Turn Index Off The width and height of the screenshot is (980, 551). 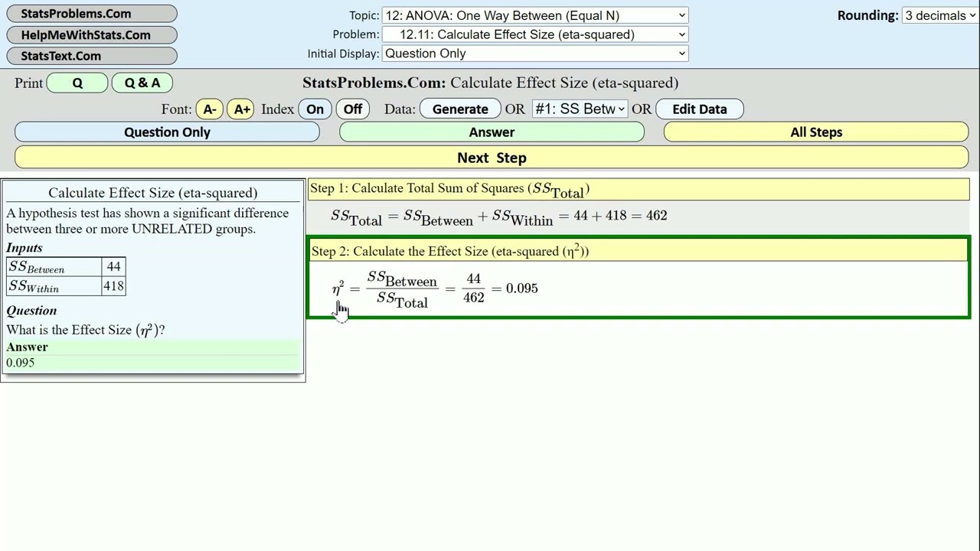coord(352,109)
